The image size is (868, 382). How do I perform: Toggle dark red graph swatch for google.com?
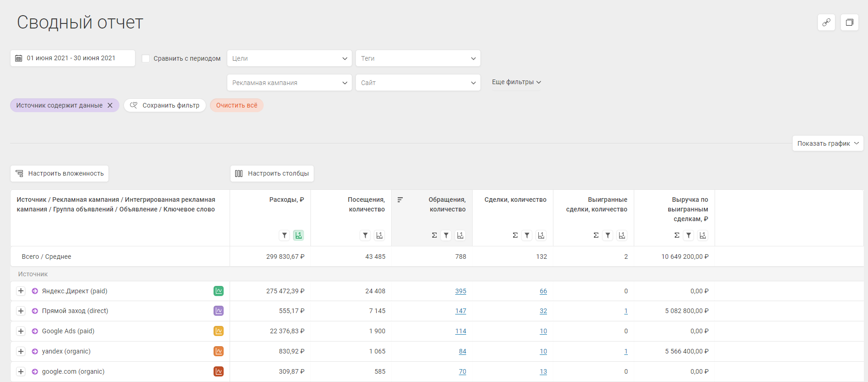click(x=219, y=371)
